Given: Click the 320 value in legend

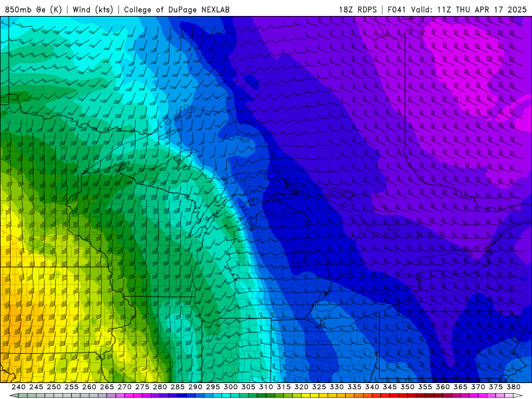Looking at the screenshot, I should pyautogui.click(x=301, y=387).
